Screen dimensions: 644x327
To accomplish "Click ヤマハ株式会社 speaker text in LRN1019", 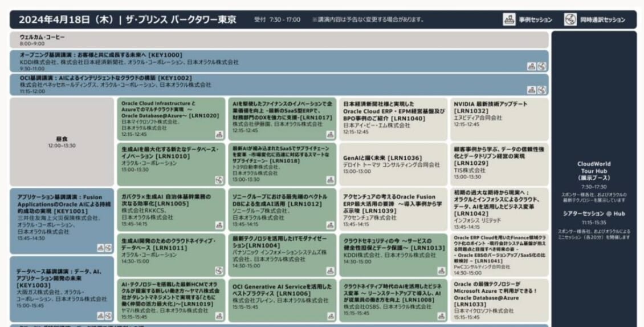I will pos(139,310).
